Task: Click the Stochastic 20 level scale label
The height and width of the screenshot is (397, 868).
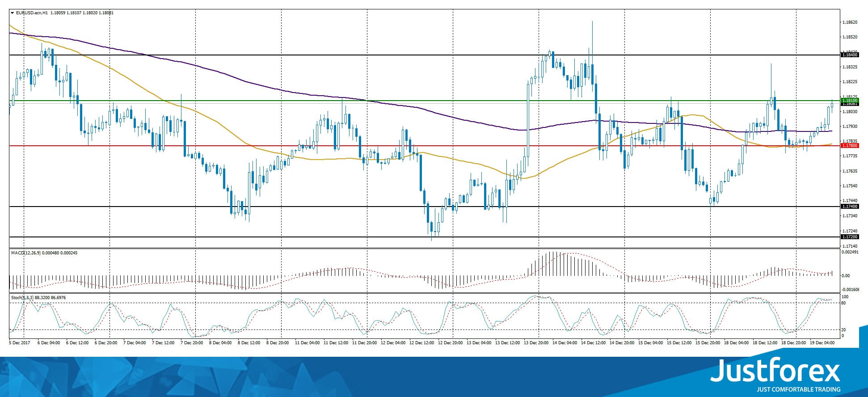Action: (x=844, y=330)
